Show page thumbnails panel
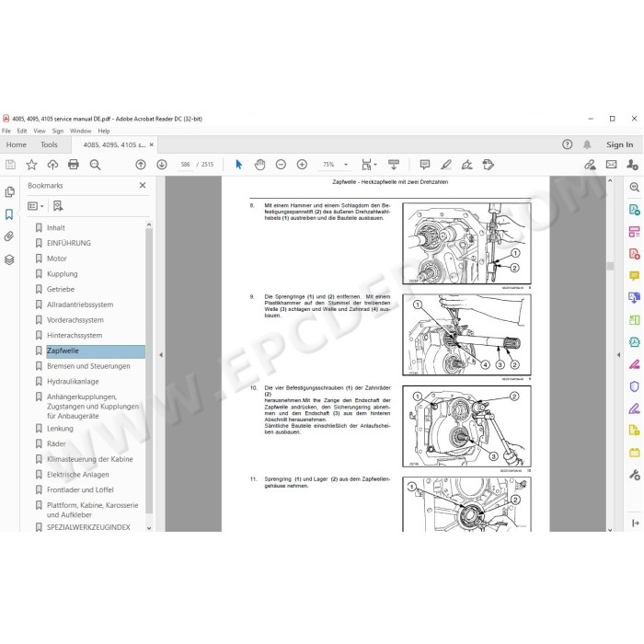This screenshot has height=644, width=644. click(x=9, y=191)
